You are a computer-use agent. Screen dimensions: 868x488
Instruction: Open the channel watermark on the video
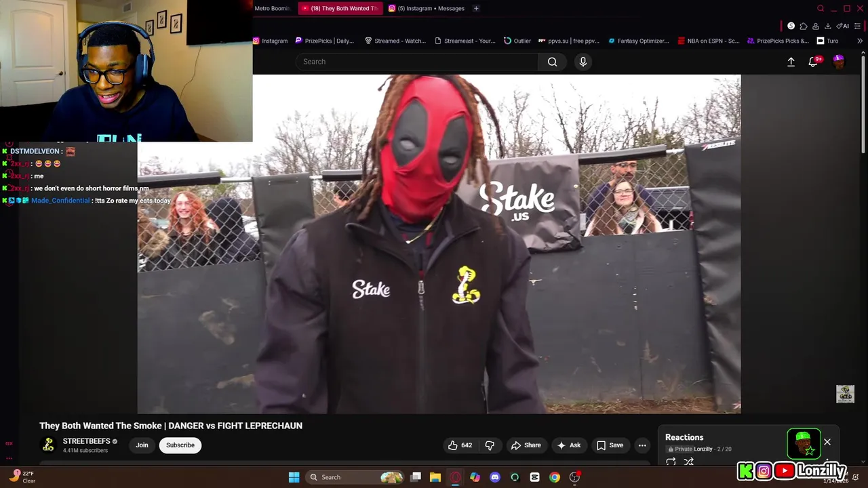click(x=845, y=394)
